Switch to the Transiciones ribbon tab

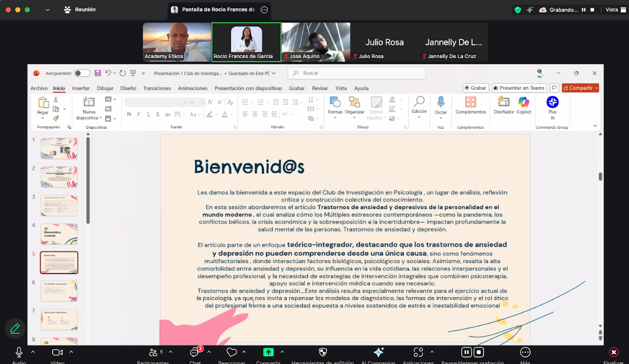157,88
